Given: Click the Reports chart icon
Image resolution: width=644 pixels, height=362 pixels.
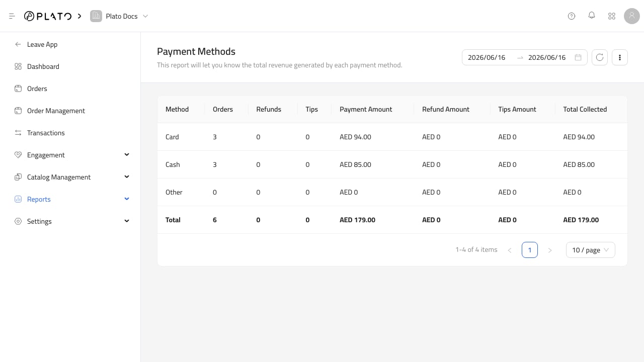Looking at the screenshot, I should point(18,199).
